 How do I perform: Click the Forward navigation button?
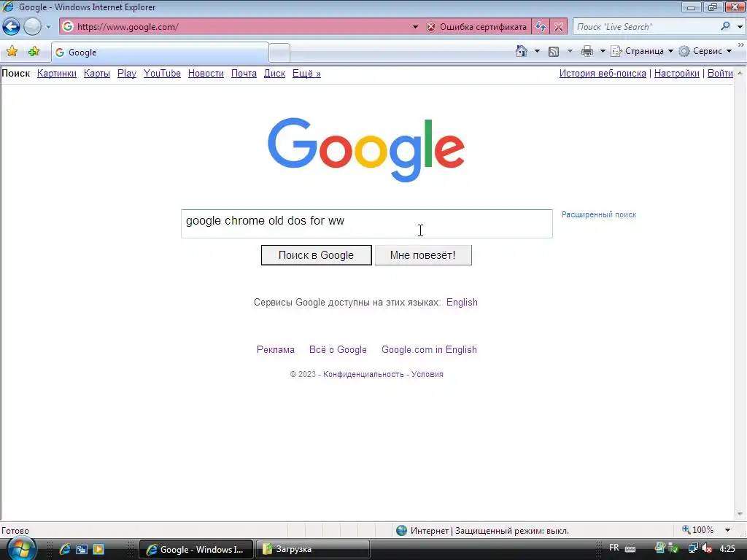coord(32,27)
